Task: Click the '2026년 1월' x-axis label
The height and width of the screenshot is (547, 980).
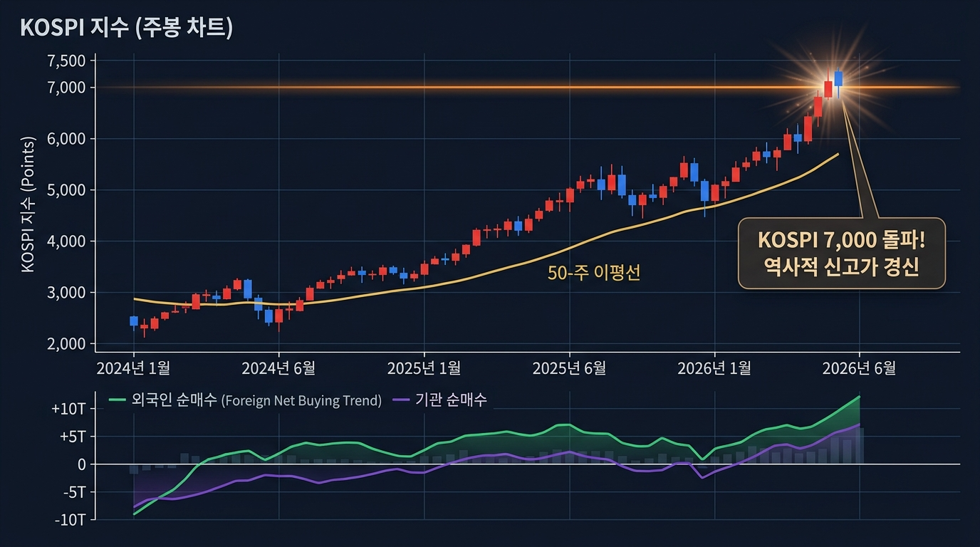Action: coord(714,368)
